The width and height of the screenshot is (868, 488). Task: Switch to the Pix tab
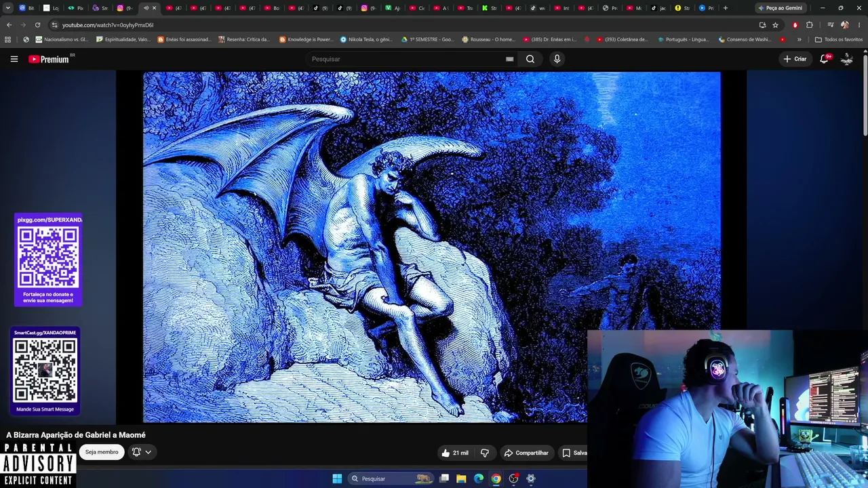pyautogui.click(x=76, y=8)
